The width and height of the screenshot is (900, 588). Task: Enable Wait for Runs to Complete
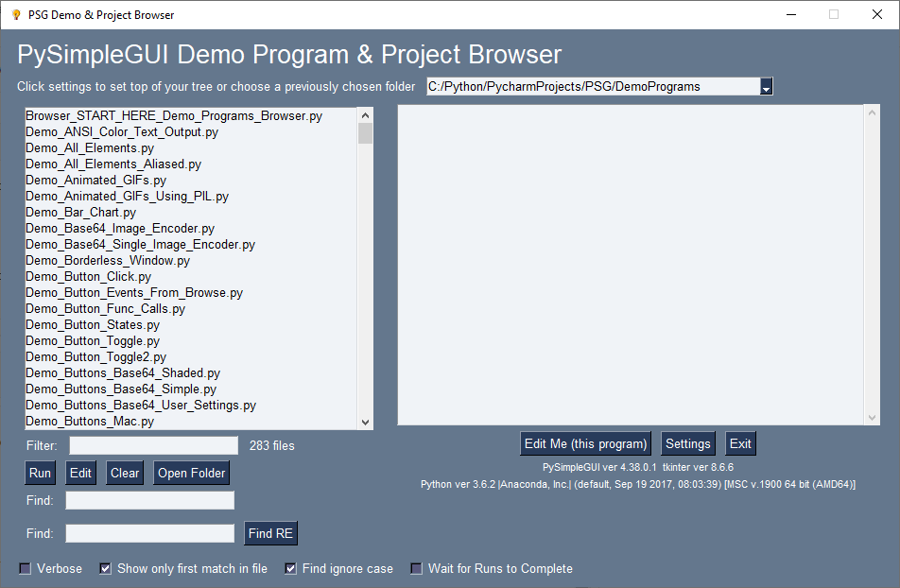coord(416,568)
